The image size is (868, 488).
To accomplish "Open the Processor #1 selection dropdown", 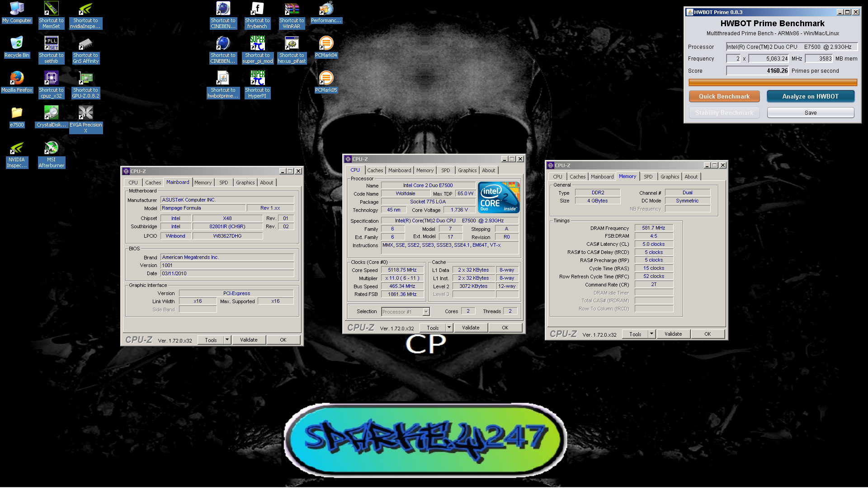I will [x=406, y=312].
